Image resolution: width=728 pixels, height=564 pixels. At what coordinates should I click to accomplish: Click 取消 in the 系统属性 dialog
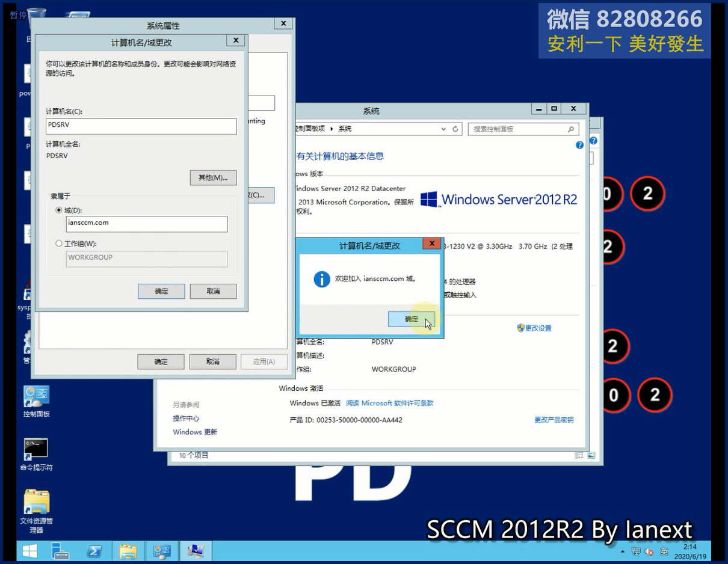click(x=212, y=361)
